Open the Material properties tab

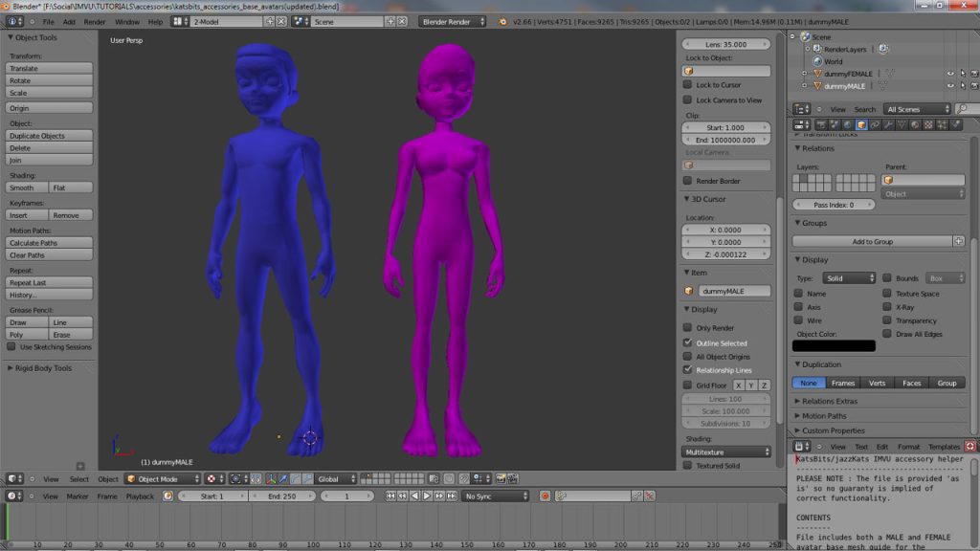click(x=914, y=126)
